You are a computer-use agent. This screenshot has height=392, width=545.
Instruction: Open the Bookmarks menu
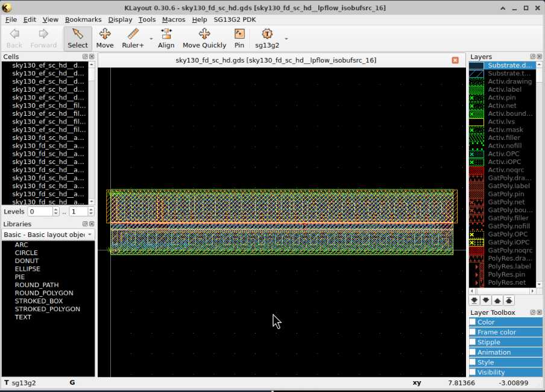click(83, 19)
